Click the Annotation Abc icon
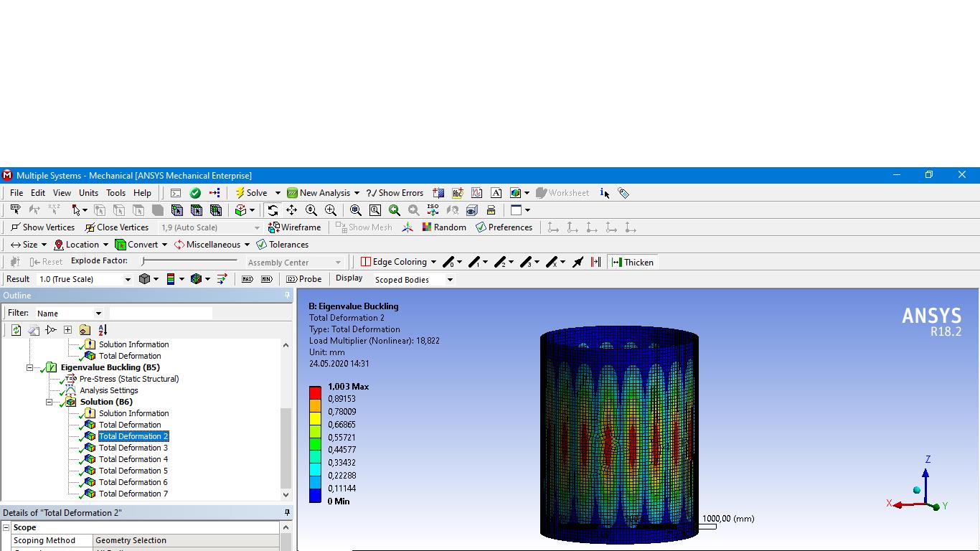This screenshot has width=980, height=551. click(x=458, y=193)
